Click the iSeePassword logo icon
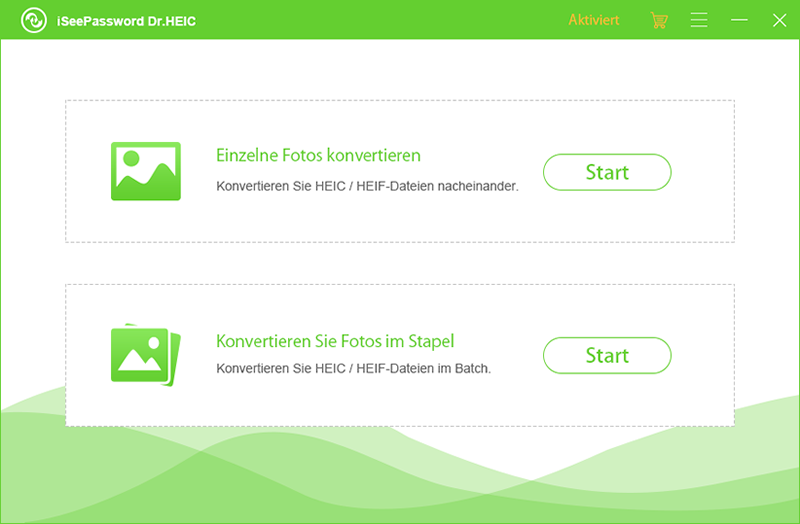The image size is (800, 524). [34, 20]
